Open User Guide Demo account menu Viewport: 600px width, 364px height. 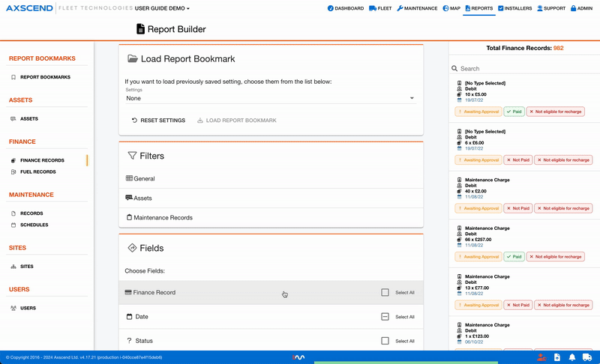[162, 9]
